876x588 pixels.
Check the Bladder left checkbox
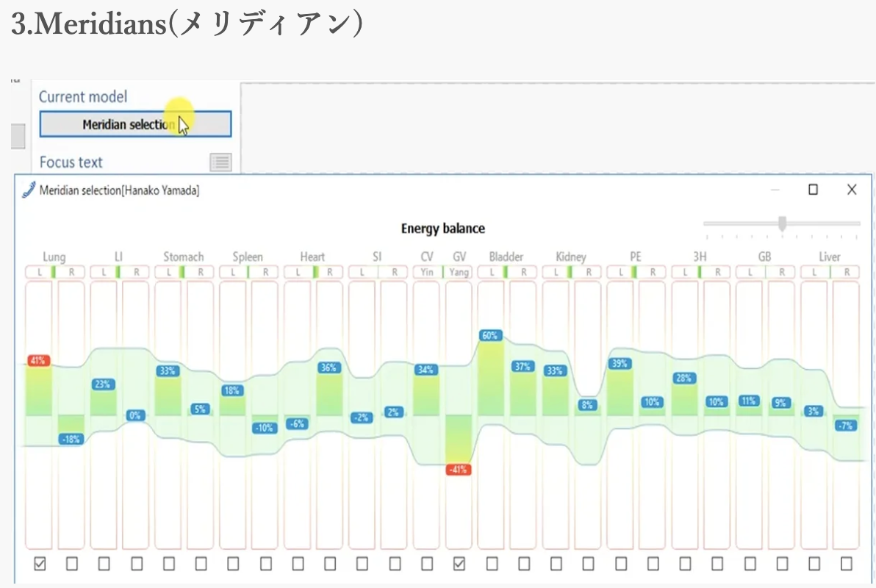(492, 564)
